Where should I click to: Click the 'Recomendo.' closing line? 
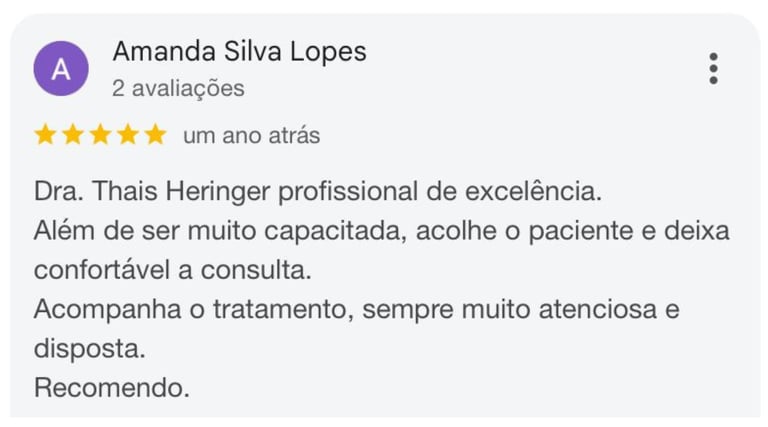tap(111, 388)
